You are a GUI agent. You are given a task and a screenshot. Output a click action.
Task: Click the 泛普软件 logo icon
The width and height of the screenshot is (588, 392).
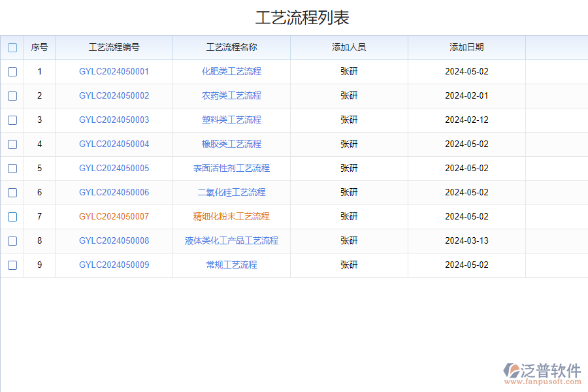click(512, 372)
